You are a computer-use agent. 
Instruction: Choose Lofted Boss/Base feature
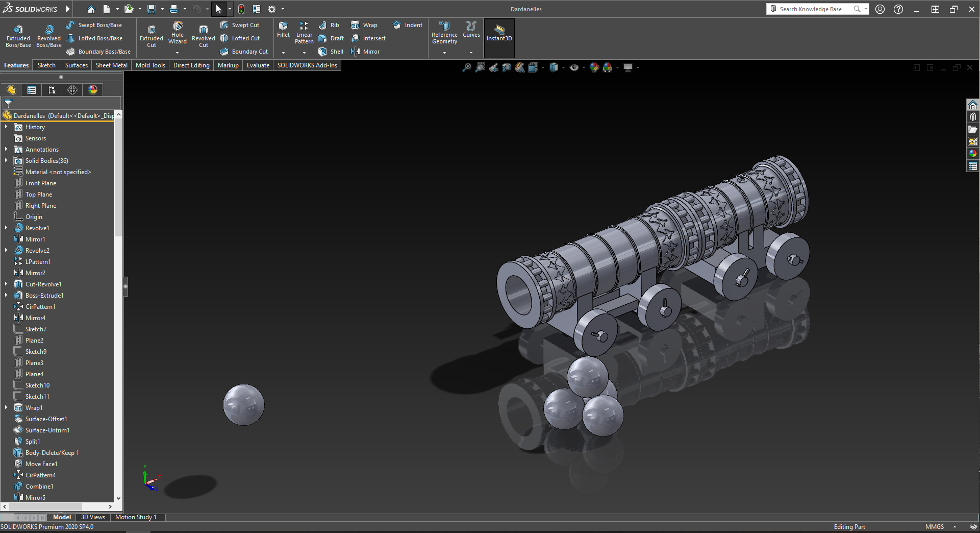94,38
